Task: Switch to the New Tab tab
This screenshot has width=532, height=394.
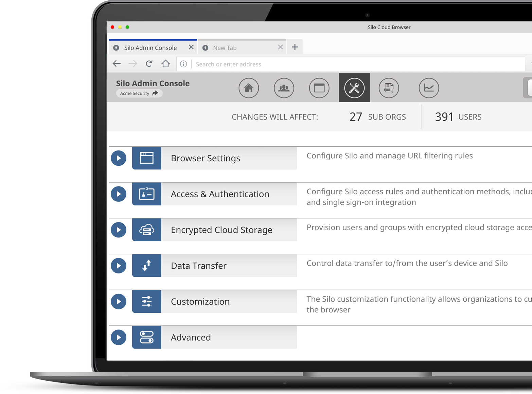Action: 242,47
